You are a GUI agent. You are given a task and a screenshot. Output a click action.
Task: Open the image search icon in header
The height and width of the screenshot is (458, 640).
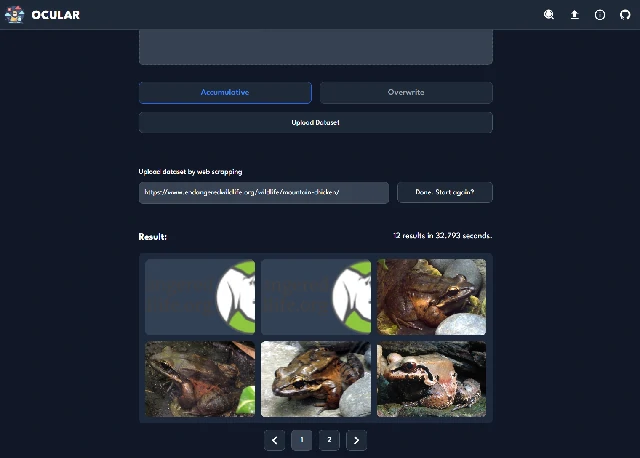click(x=549, y=15)
